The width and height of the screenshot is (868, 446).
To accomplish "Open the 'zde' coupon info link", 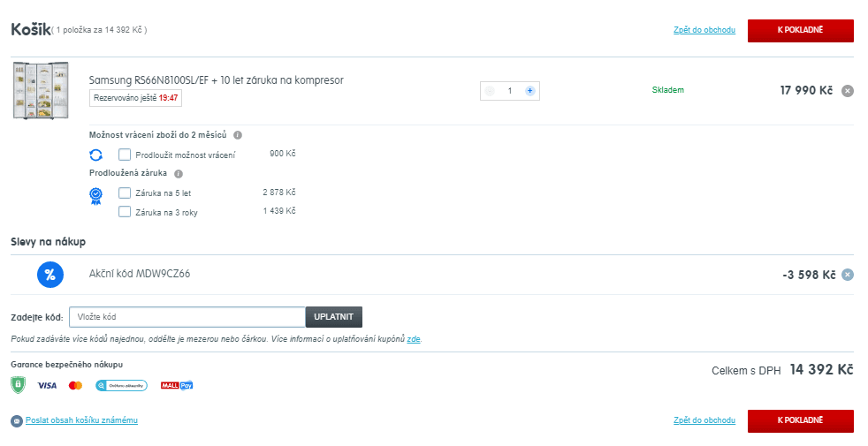I will 414,339.
